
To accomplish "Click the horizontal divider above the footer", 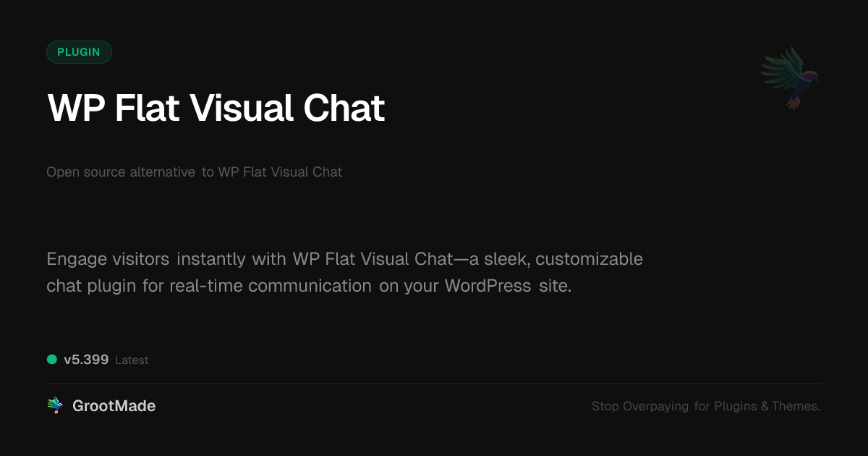I will [x=434, y=383].
